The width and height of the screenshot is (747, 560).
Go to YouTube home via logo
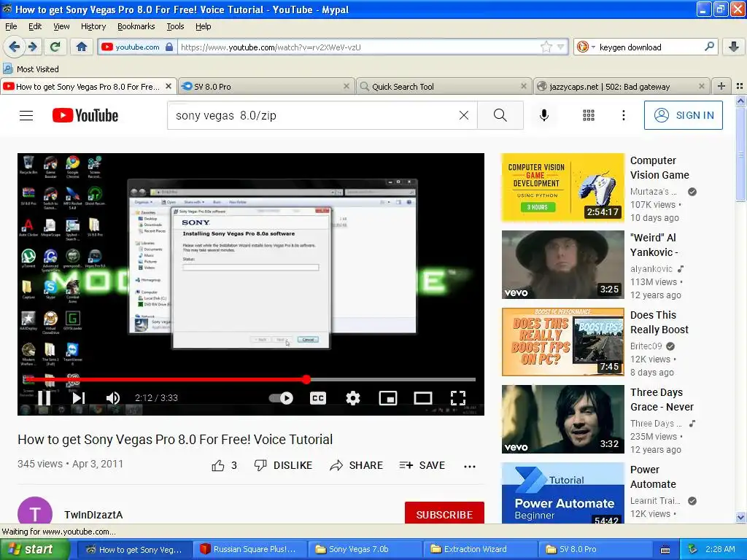pos(85,115)
